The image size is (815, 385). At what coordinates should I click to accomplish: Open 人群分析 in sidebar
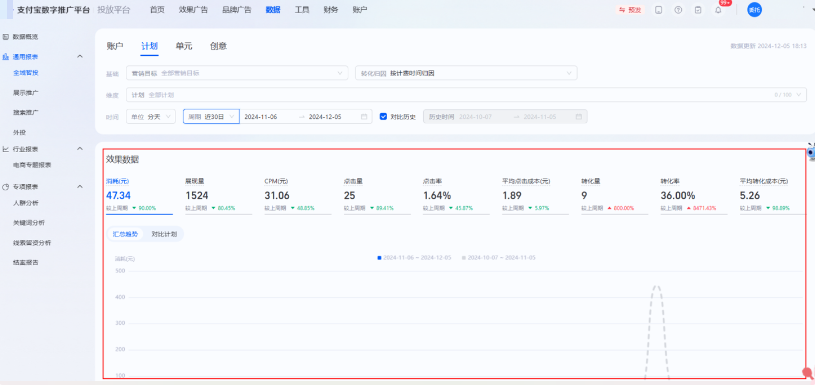pyautogui.click(x=25, y=203)
